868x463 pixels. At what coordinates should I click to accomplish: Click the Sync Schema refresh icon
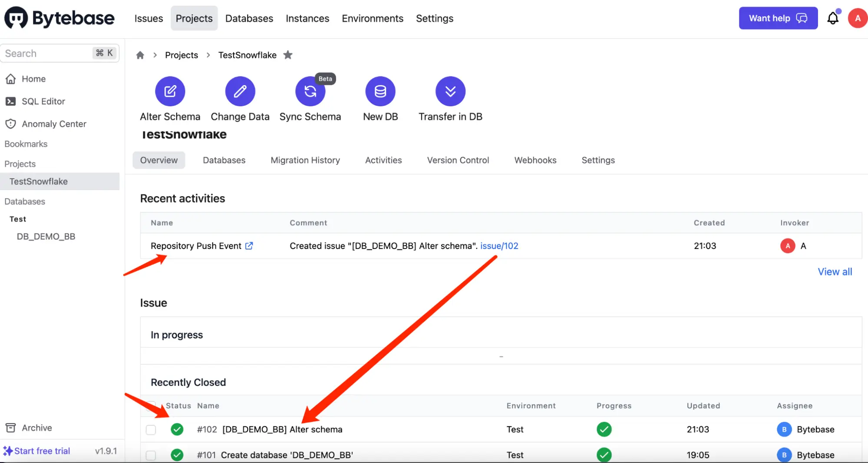[310, 91]
